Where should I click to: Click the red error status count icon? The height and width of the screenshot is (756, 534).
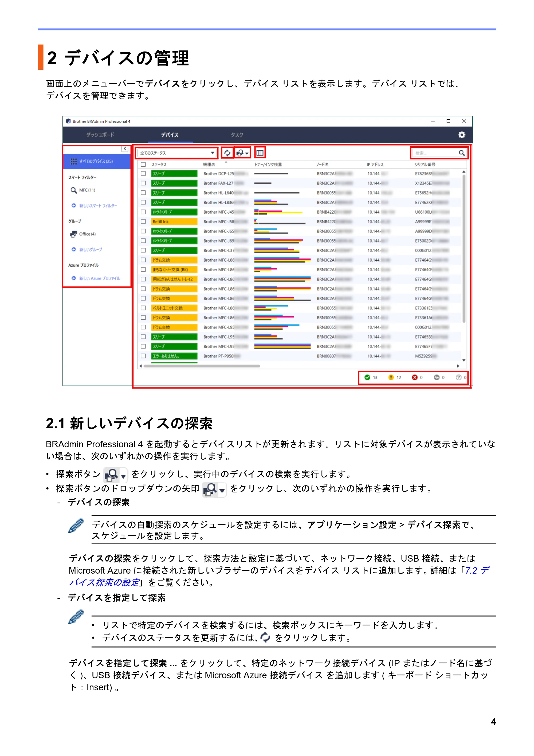pos(414,377)
